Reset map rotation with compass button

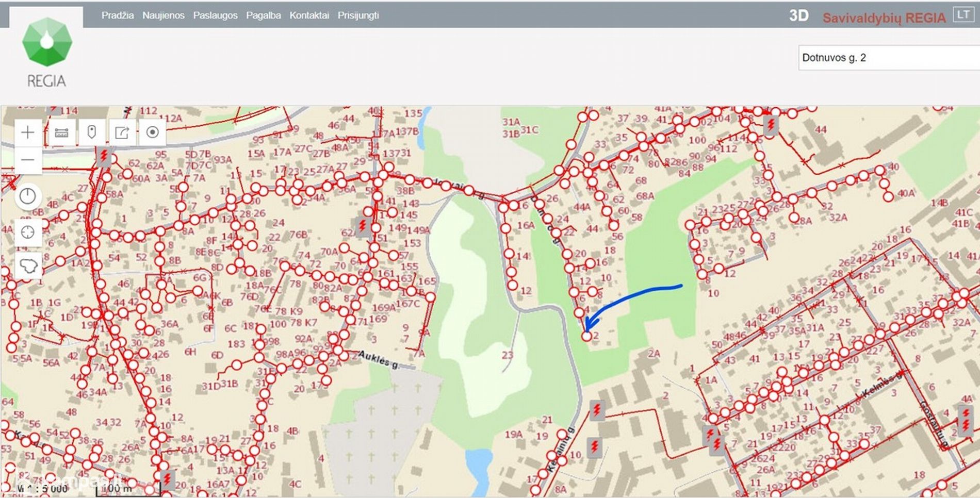pos(28,196)
